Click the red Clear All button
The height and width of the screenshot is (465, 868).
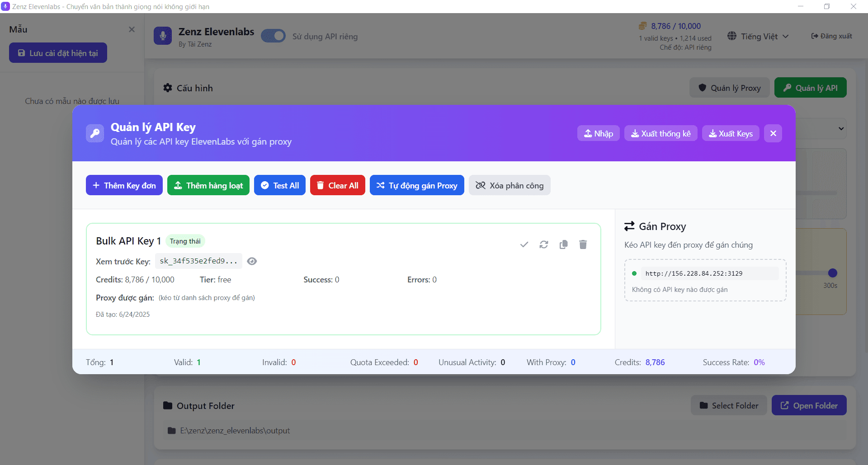[x=338, y=185]
